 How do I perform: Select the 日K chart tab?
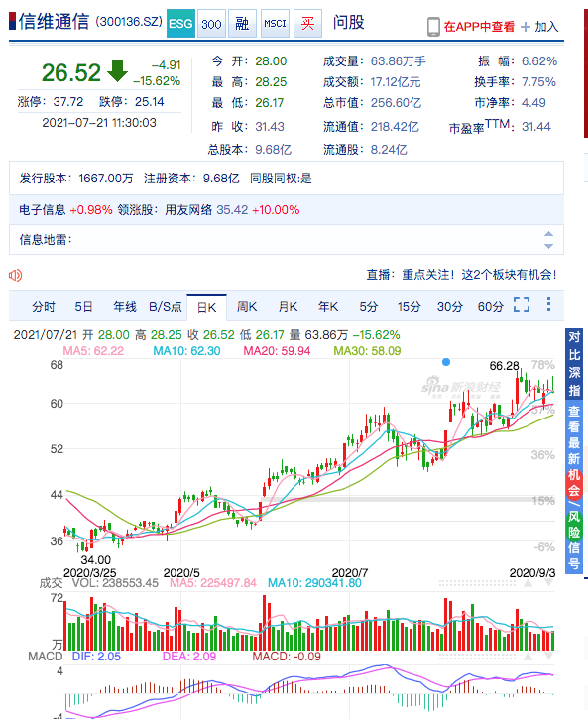tap(206, 307)
